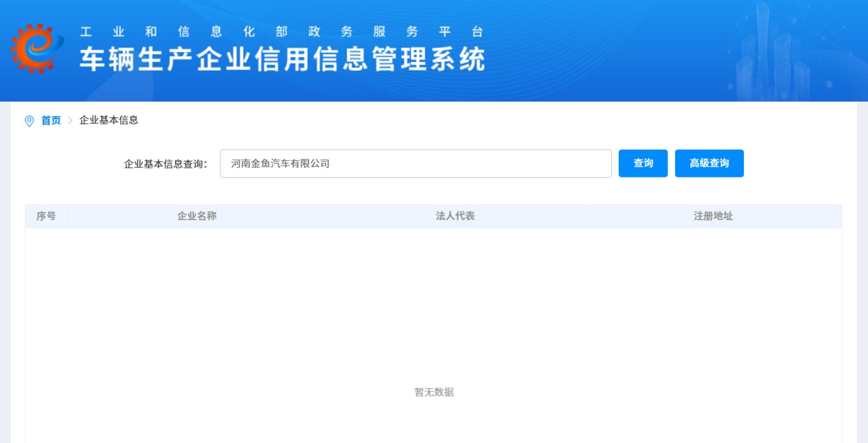Viewport: 868px width, 443px height.
Task: Click the breadcrumb separator chevron after 首页
Action: pos(69,120)
